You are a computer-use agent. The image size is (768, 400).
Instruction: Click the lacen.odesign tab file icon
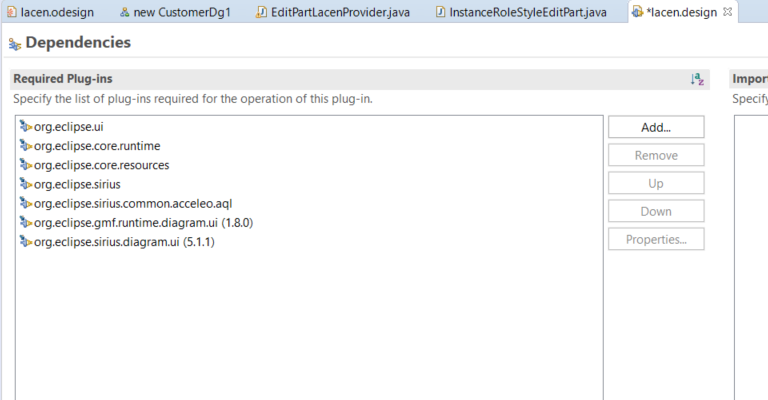(12, 12)
